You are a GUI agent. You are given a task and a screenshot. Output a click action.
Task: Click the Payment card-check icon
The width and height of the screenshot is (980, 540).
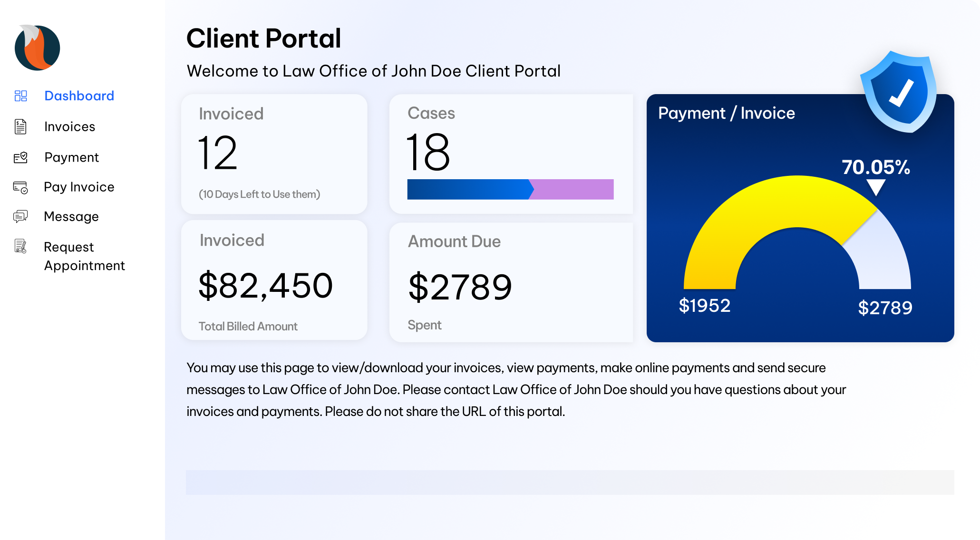20,157
